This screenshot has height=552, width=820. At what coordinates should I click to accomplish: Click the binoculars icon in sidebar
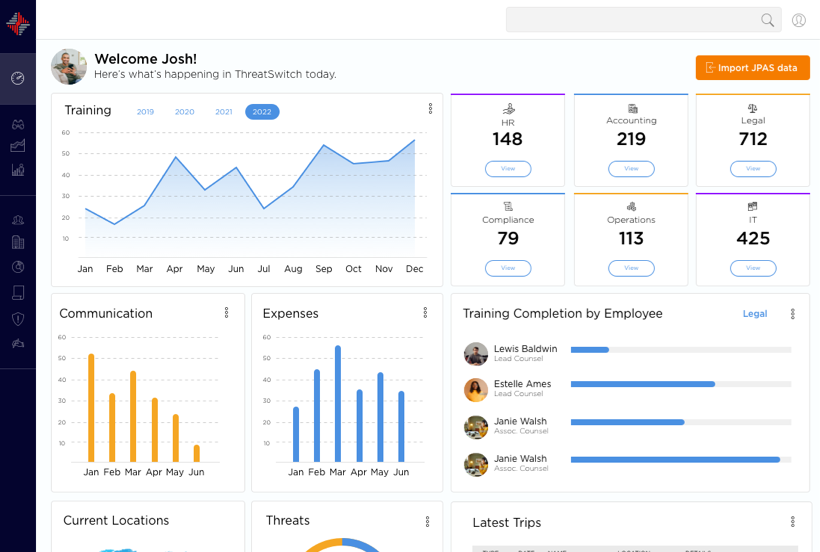pyautogui.click(x=18, y=125)
